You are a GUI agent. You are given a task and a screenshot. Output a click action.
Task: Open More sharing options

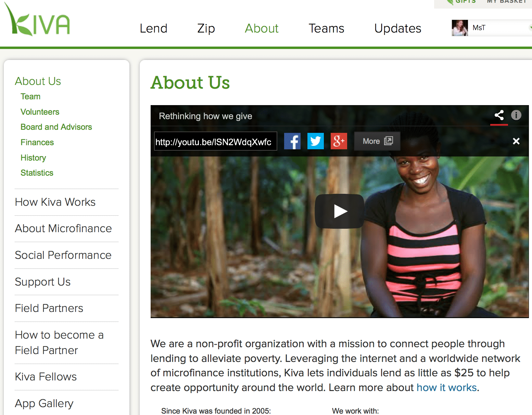click(x=377, y=141)
